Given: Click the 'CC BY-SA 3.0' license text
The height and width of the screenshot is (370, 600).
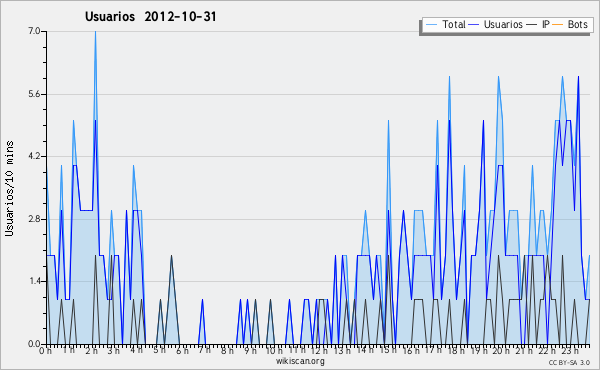Looking at the screenshot, I should pos(569,363).
